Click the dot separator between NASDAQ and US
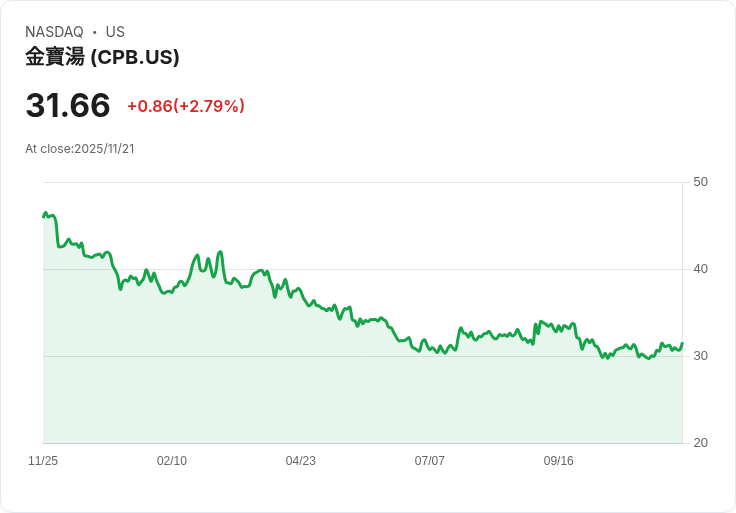This screenshot has width=736, height=513. (x=95, y=32)
